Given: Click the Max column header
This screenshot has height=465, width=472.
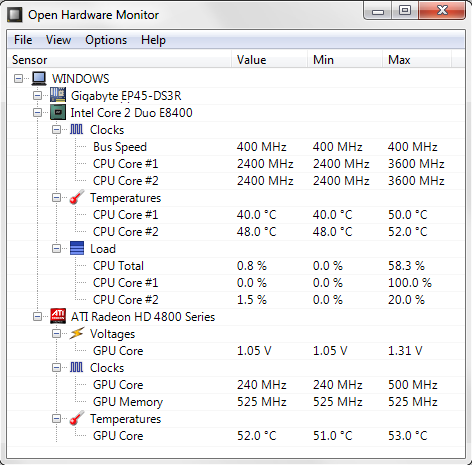Looking at the screenshot, I should click(x=417, y=60).
